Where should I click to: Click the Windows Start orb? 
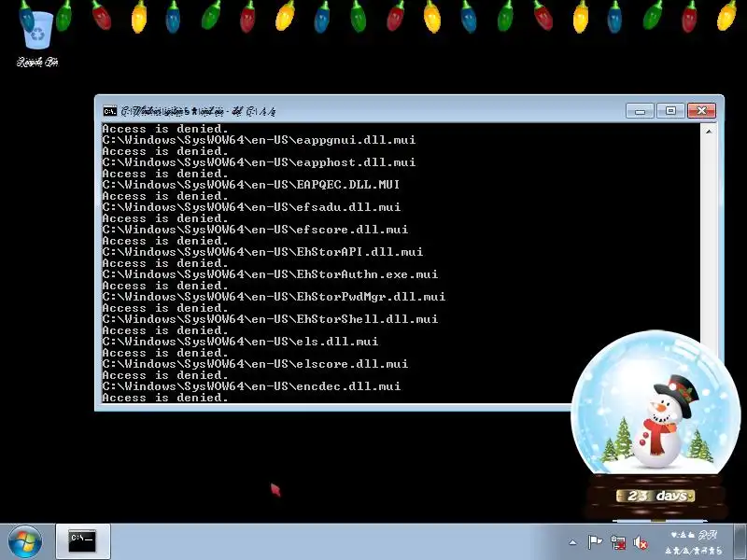25,542
